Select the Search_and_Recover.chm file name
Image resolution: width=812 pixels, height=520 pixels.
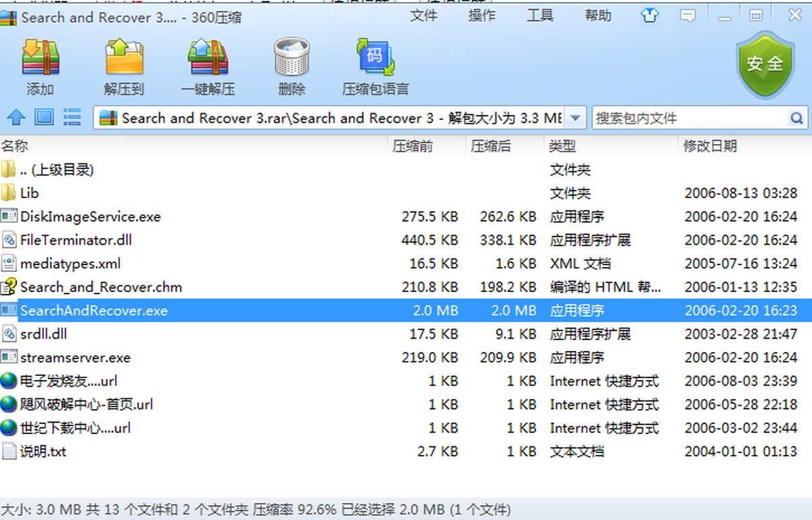pos(101,287)
